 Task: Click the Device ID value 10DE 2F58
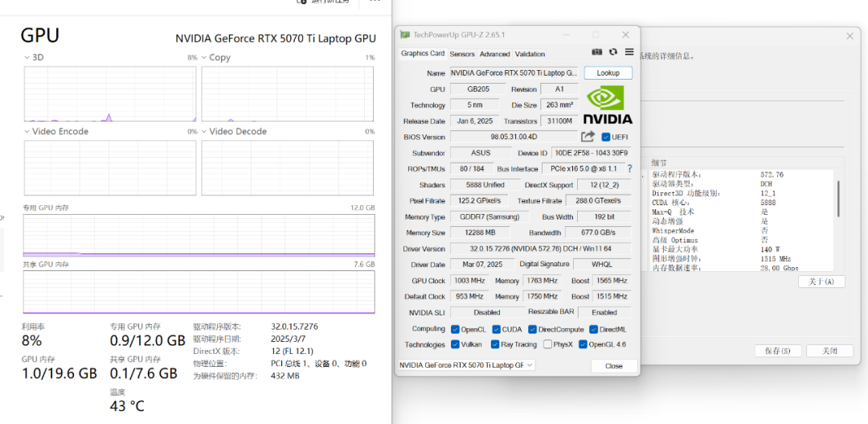592,153
